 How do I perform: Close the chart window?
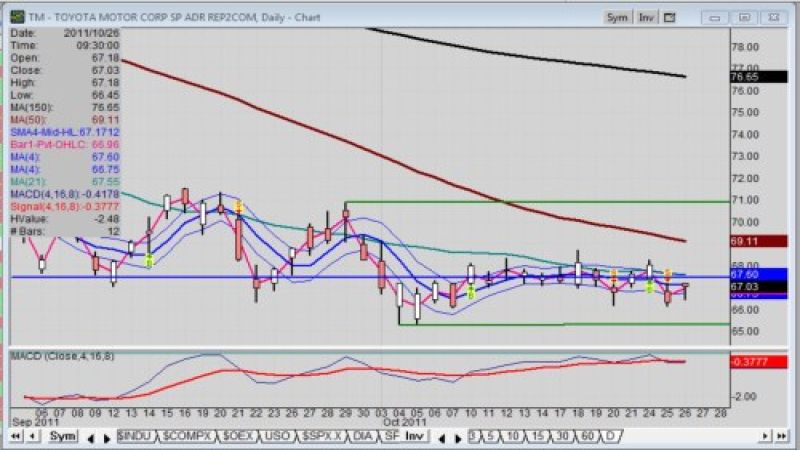[774, 18]
